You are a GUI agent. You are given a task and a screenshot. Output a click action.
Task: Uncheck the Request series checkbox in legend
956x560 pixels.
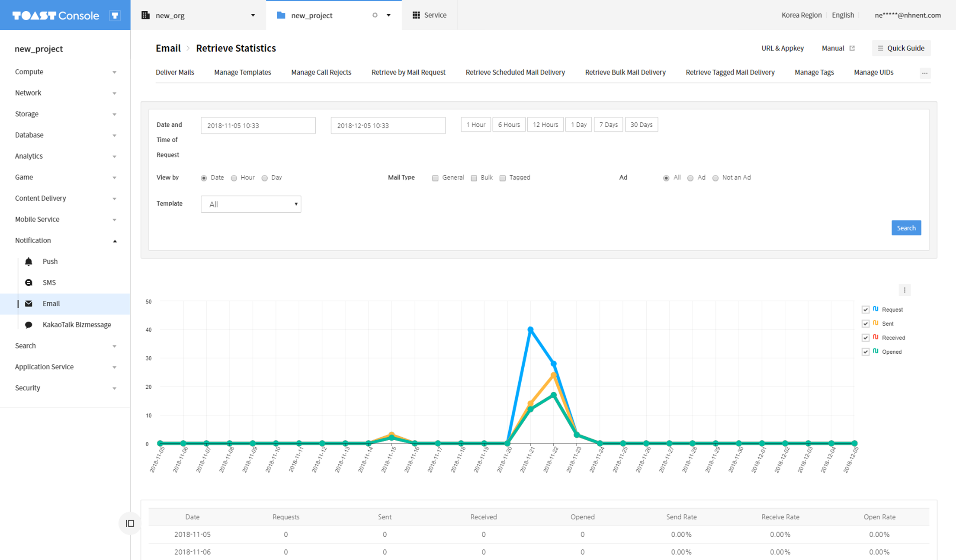point(866,310)
